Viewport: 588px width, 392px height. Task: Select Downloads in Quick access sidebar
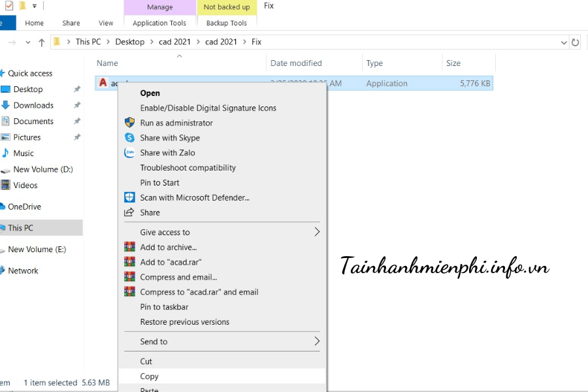(x=33, y=105)
